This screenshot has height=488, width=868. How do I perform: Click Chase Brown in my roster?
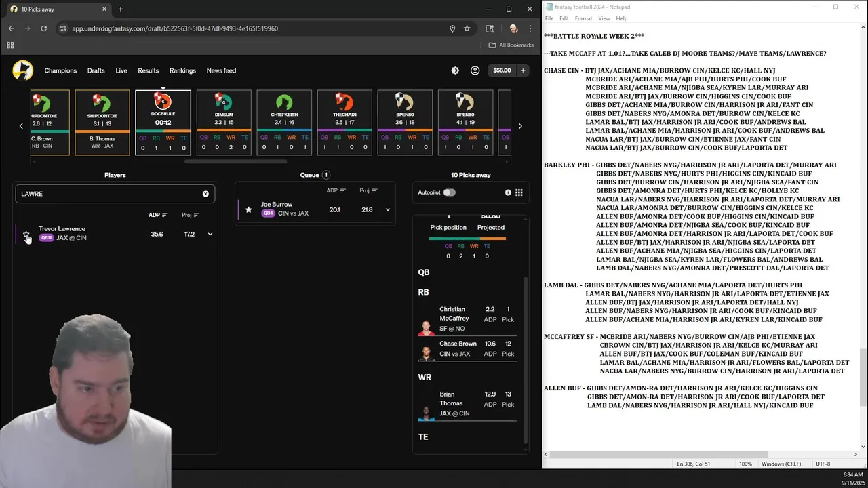click(467, 349)
